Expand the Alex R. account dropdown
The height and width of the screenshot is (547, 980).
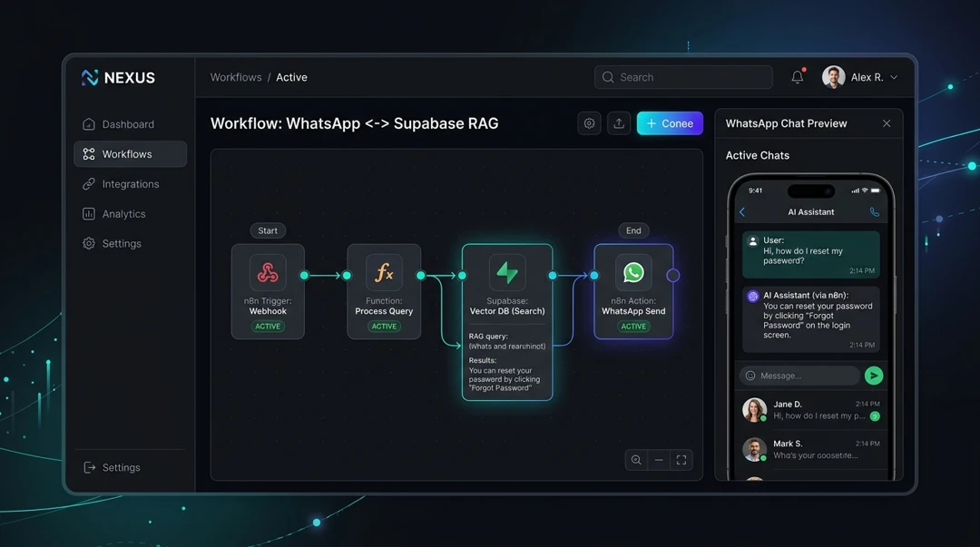click(x=894, y=77)
